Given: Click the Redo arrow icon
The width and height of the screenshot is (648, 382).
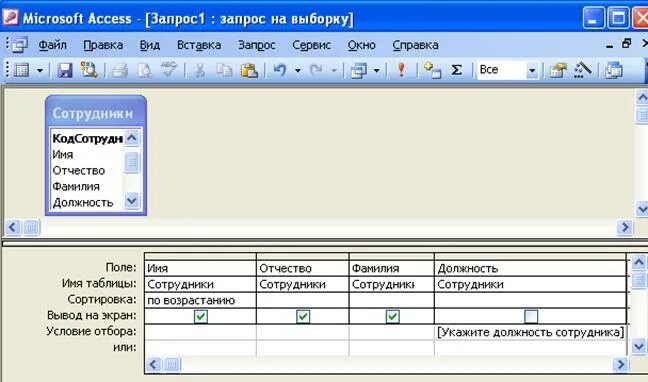Looking at the screenshot, I should pyautogui.click(x=316, y=70).
